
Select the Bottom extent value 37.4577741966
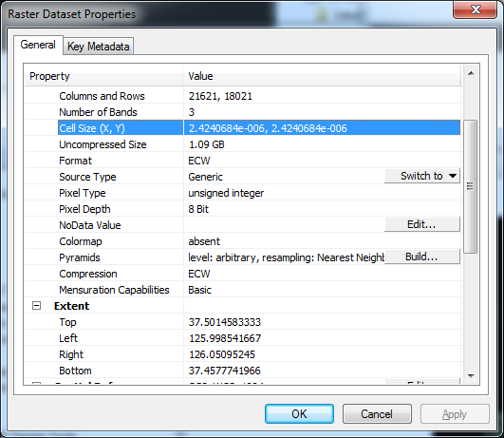tap(224, 371)
